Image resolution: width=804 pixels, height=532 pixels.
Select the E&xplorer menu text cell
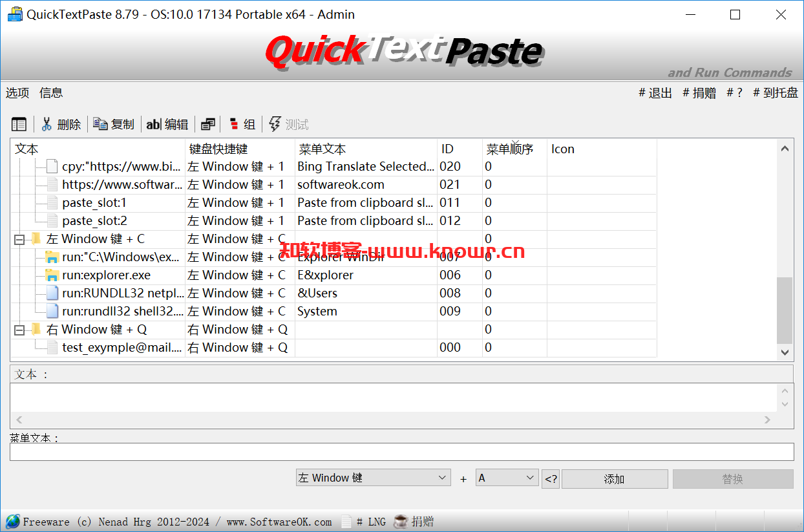click(x=366, y=275)
